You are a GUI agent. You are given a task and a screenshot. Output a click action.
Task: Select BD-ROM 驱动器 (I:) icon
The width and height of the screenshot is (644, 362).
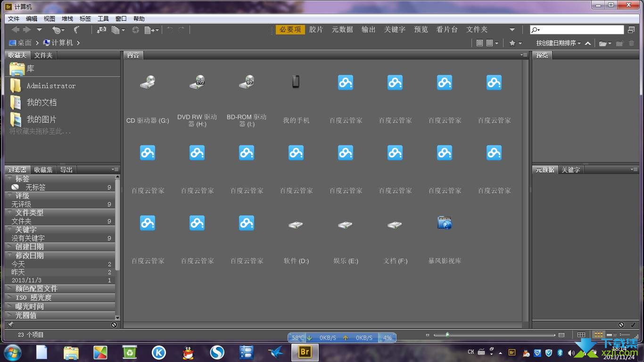coord(247,82)
